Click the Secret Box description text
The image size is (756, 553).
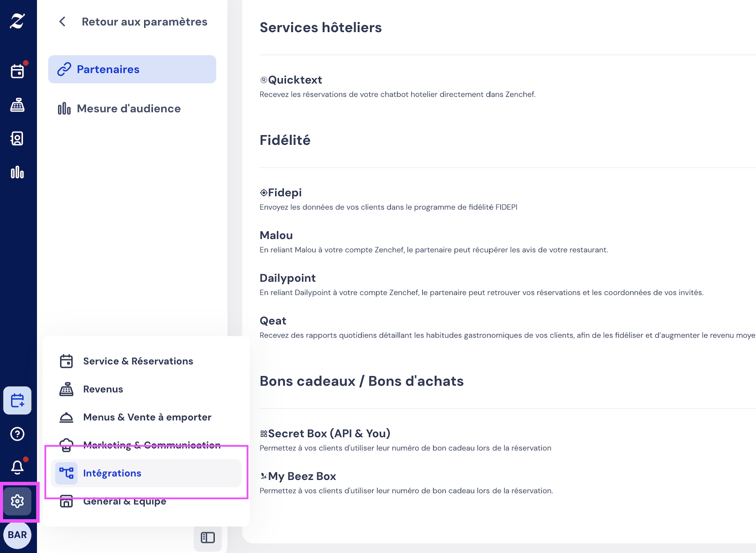[406, 448]
